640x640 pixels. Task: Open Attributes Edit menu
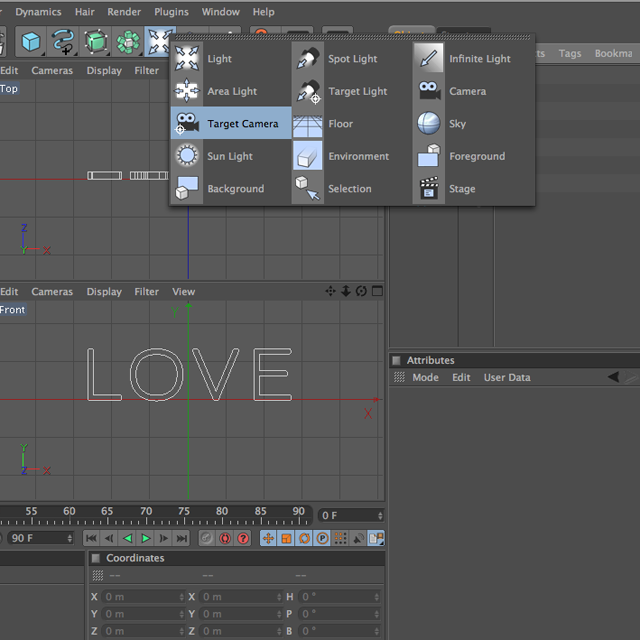pos(461,378)
